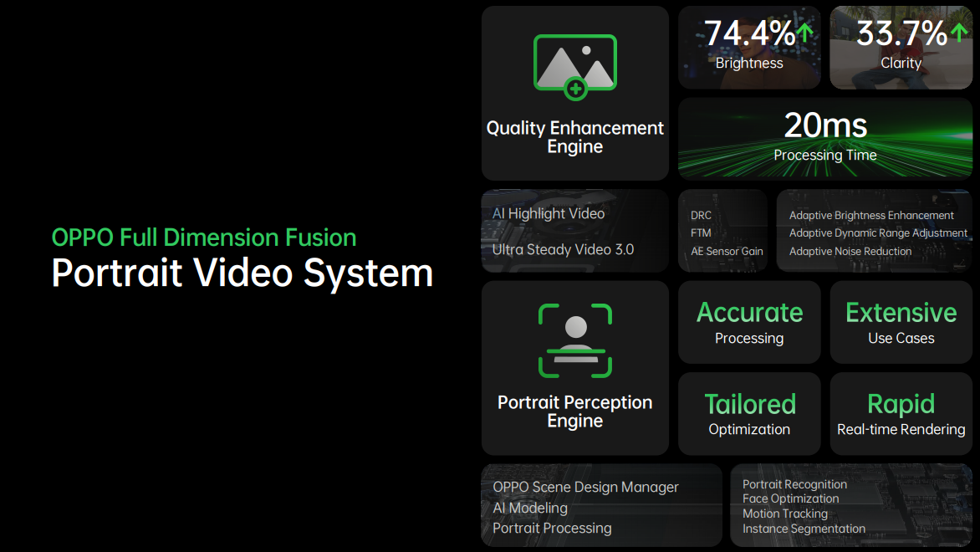The width and height of the screenshot is (980, 552).
Task: Click 'Adaptive Brightness Enhancement' text
Action: coord(871,215)
